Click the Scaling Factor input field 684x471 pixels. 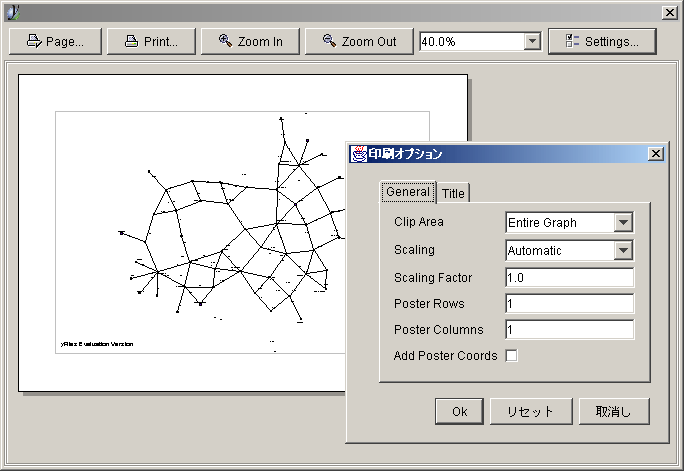(569, 277)
